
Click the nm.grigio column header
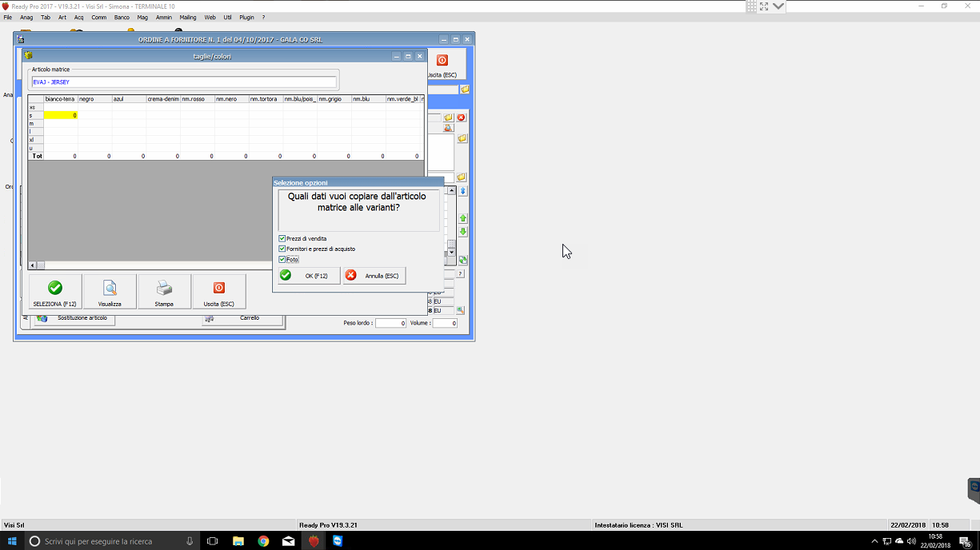pyautogui.click(x=334, y=99)
